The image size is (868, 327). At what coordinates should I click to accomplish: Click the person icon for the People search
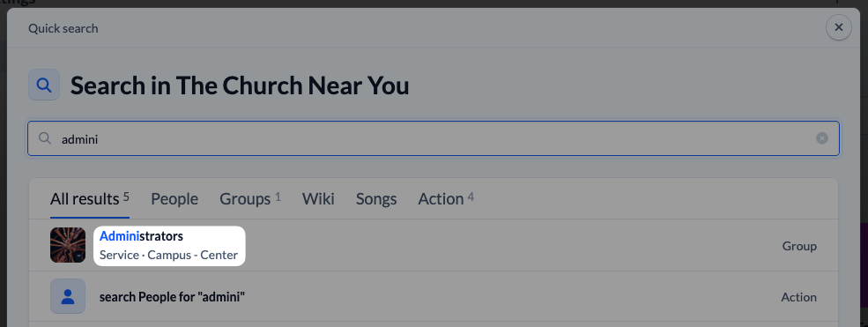68,296
